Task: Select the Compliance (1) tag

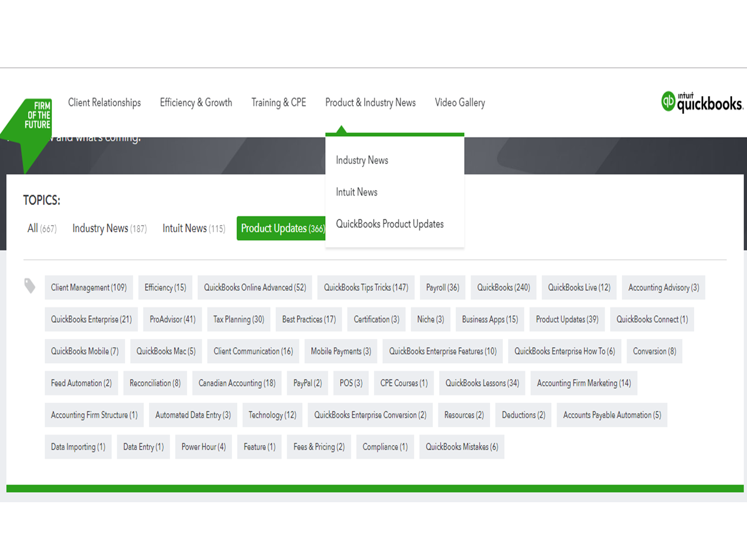Action: pos(385,447)
